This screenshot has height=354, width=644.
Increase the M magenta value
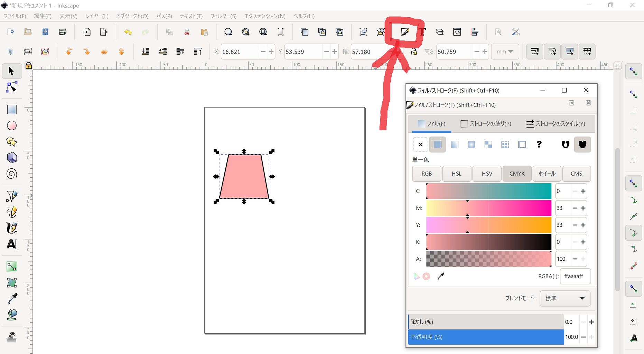pos(583,208)
